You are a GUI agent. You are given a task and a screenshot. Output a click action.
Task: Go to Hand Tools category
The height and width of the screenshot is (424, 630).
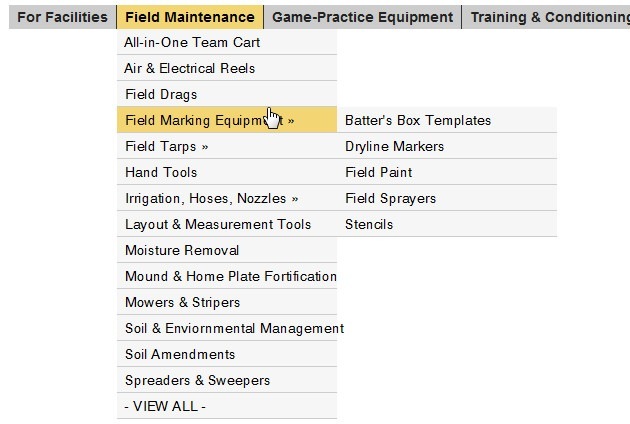click(x=161, y=173)
